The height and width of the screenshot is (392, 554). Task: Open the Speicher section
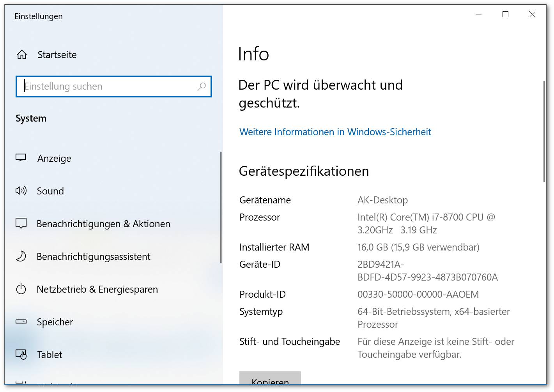55,322
